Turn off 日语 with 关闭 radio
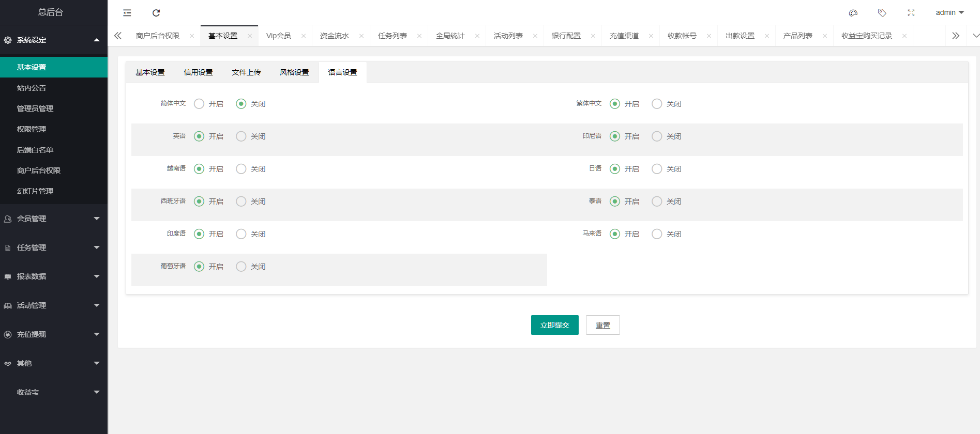This screenshot has width=980, height=434. point(657,169)
